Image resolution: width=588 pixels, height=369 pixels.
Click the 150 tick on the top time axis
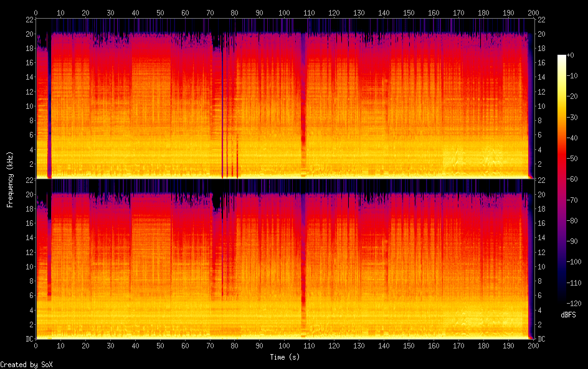click(409, 12)
